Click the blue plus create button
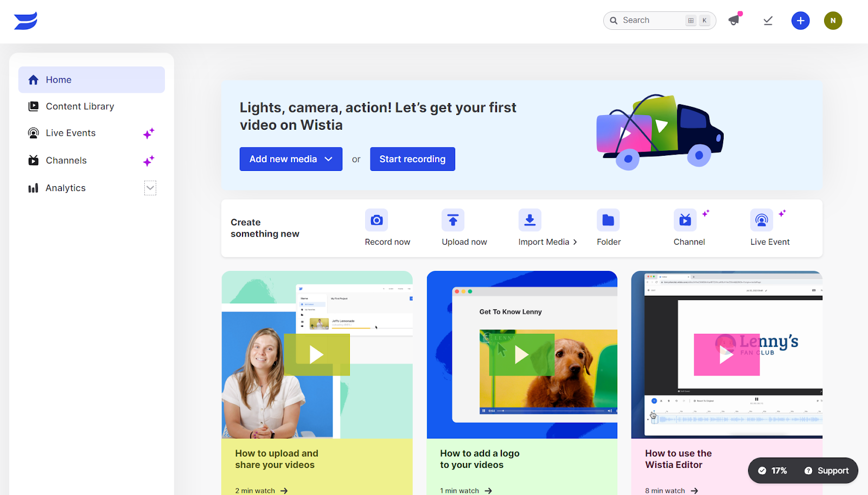The height and width of the screenshot is (495, 868). coord(800,21)
